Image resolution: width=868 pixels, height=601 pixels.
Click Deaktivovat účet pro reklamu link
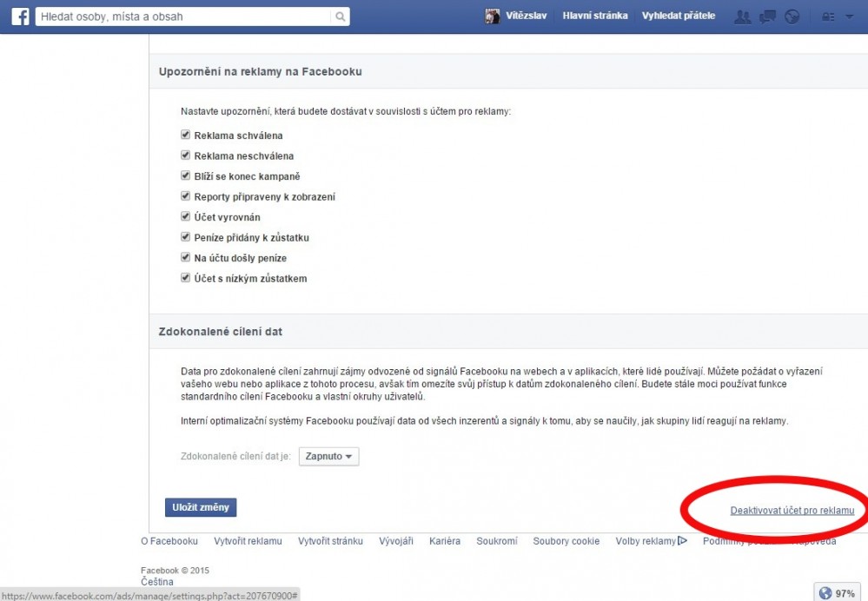pos(792,511)
